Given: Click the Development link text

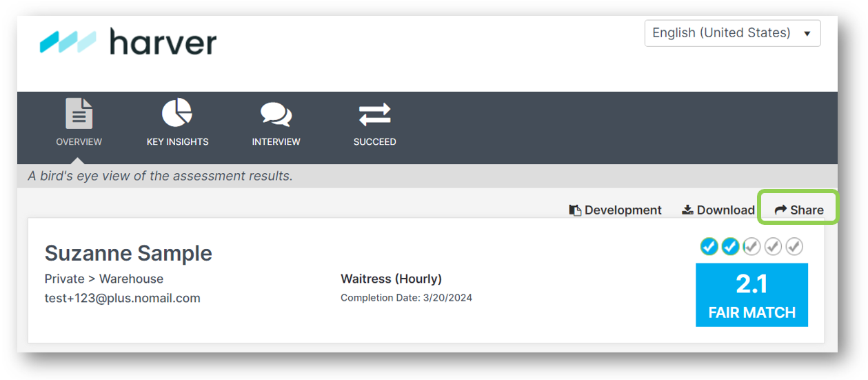Looking at the screenshot, I should point(623,210).
